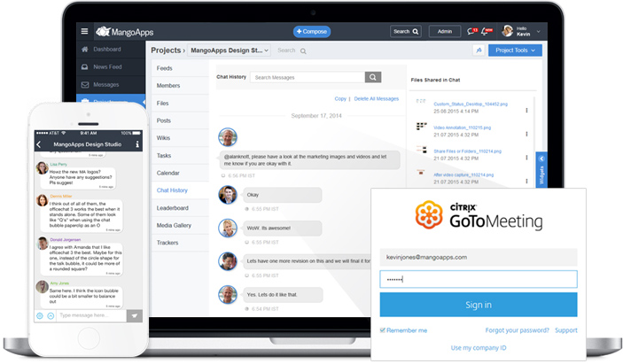Tap the emoji icon in phone message bar
Image resolution: width=623 pixels, height=364 pixels.
(40, 316)
